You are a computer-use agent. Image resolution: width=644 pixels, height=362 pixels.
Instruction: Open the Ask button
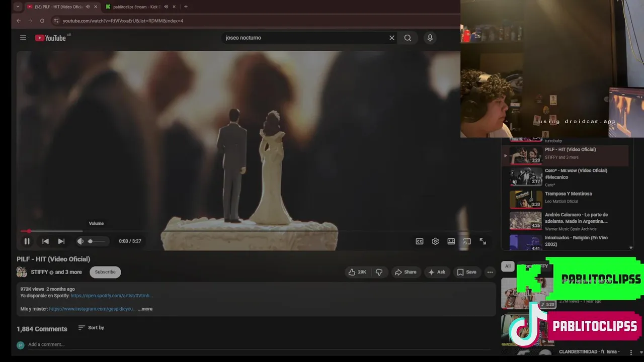point(436,272)
